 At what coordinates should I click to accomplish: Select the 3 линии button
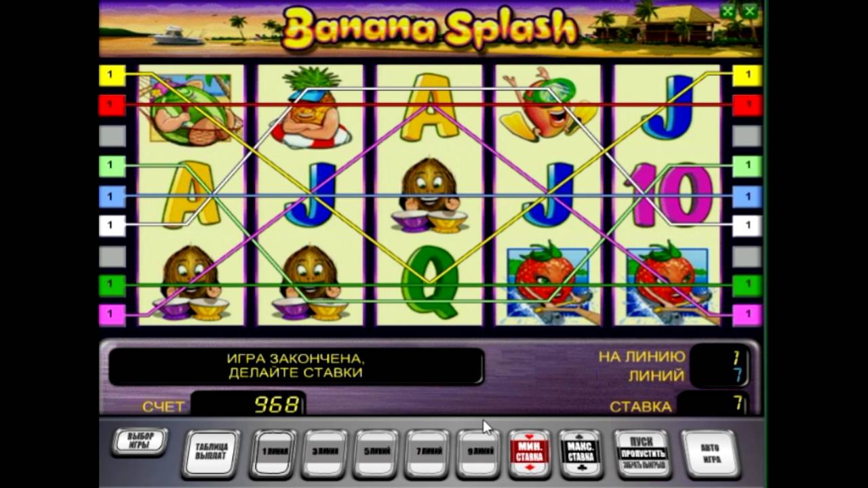pyautogui.click(x=325, y=453)
